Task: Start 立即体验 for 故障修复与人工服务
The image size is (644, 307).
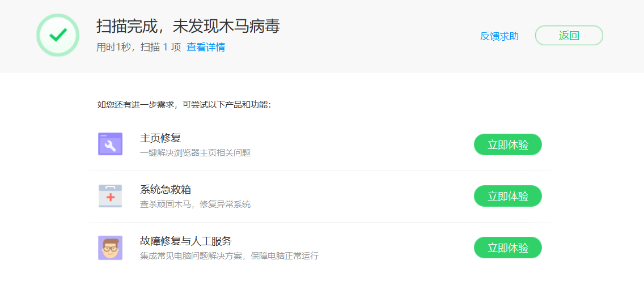Action: click(507, 248)
